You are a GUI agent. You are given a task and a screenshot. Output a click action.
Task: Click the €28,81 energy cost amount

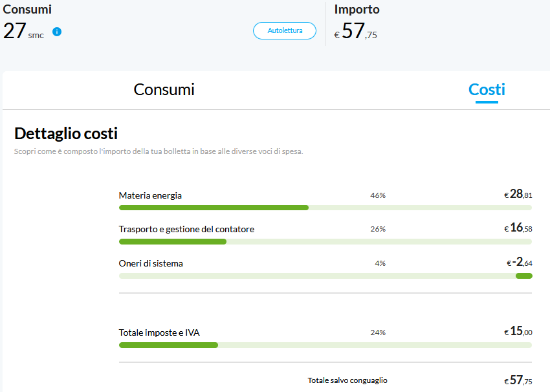click(518, 194)
